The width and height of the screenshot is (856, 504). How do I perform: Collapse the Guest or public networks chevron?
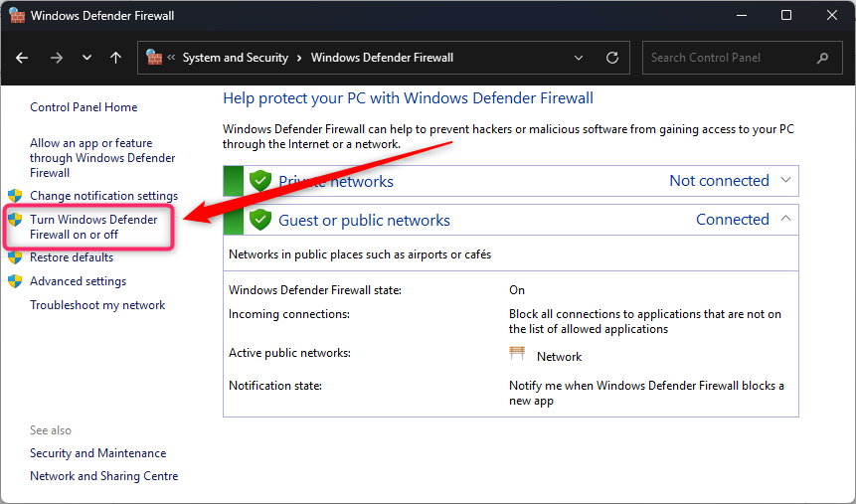(785, 219)
